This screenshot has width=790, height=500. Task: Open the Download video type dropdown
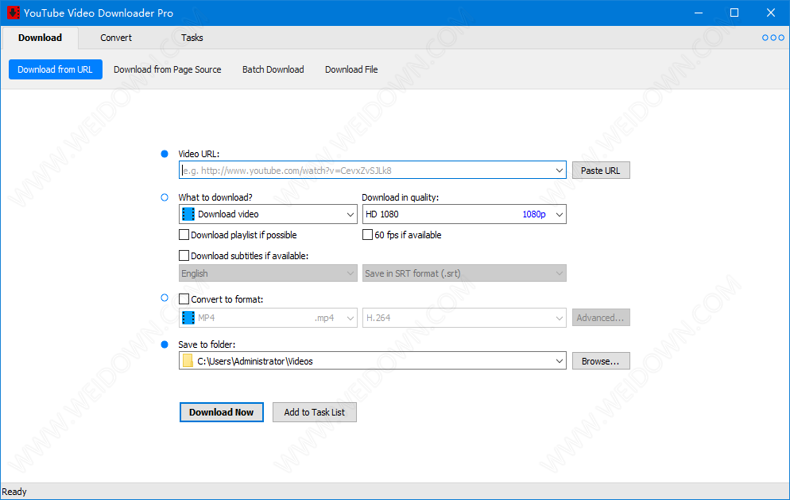tap(268, 214)
